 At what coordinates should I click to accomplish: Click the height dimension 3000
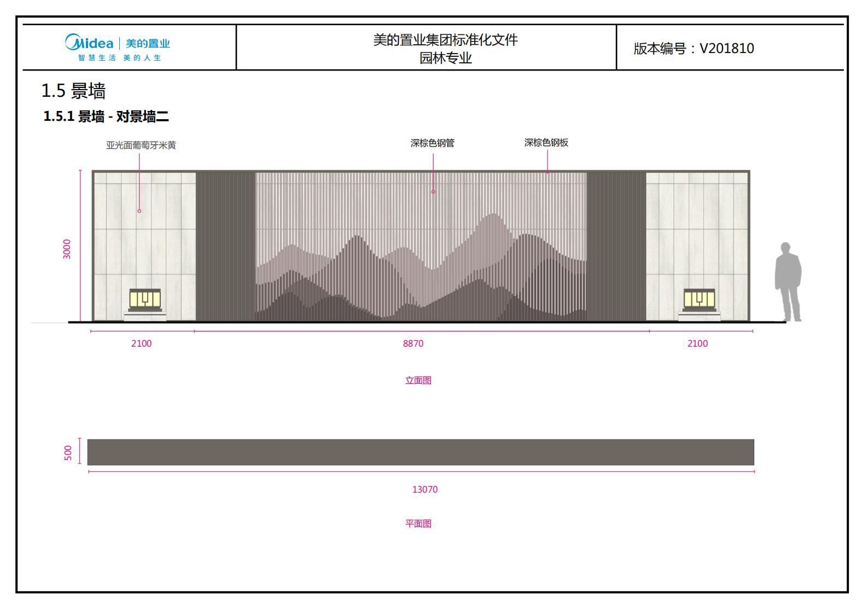coord(67,249)
